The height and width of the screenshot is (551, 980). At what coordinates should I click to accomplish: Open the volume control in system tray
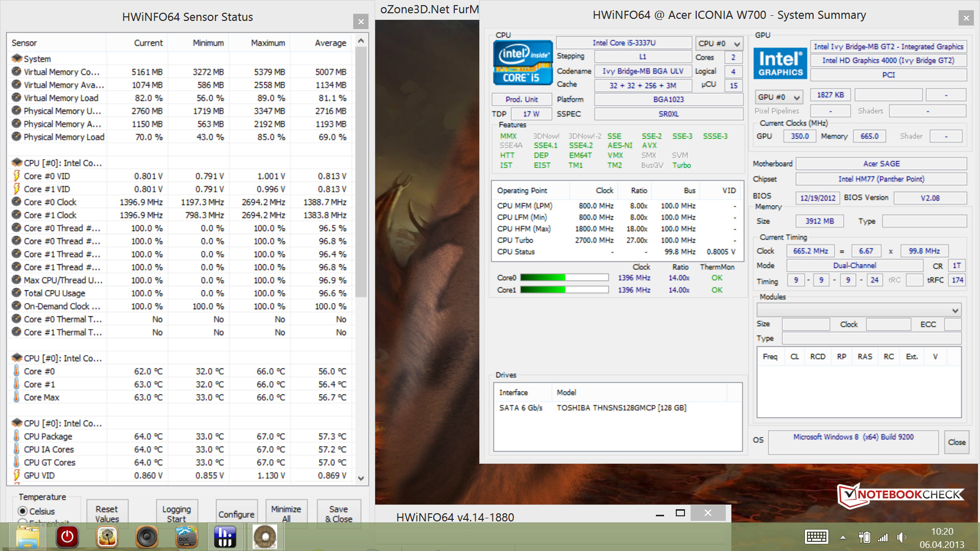coord(902,537)
